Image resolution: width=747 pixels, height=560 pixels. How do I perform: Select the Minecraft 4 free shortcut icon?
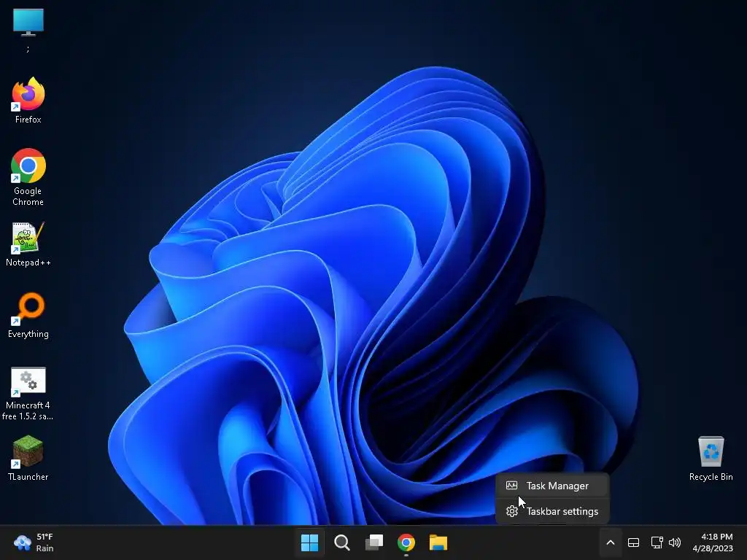point(28,393)
